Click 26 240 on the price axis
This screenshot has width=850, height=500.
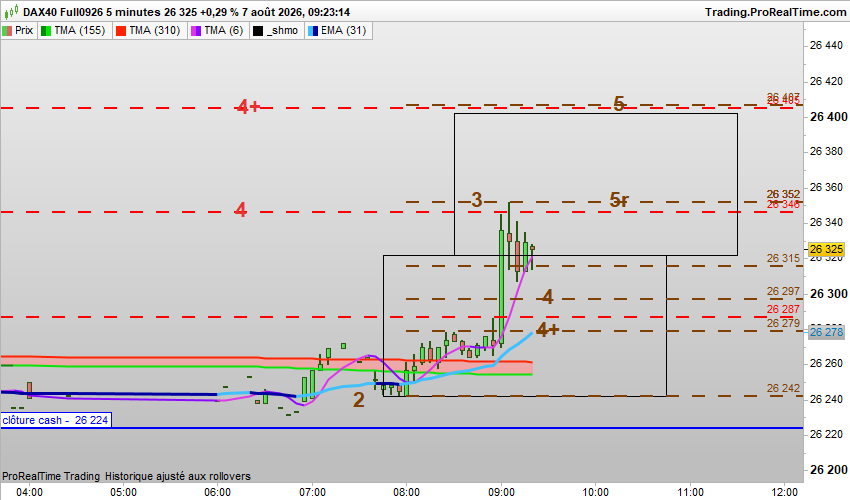tap(826, 399)
